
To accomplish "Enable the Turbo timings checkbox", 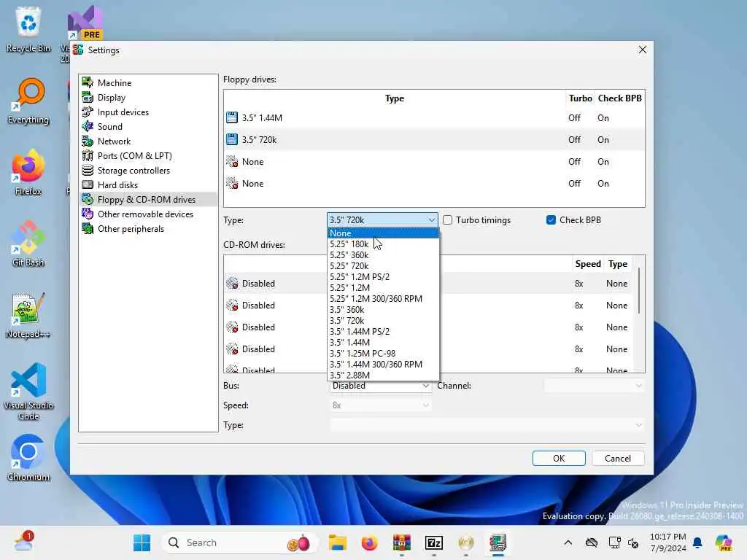I will pyautogui.click(x=447, y=220).
